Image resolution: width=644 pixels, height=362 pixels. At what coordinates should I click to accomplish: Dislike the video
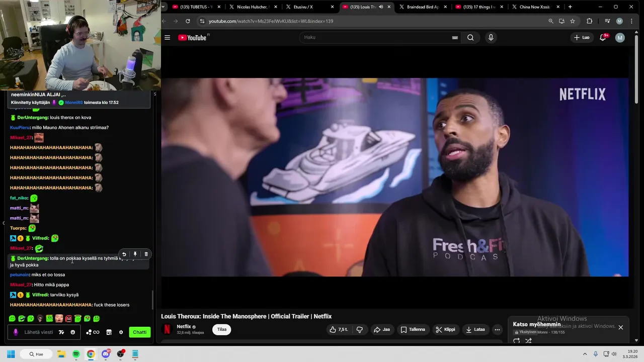pyautogui.click(x=360, y=329)
